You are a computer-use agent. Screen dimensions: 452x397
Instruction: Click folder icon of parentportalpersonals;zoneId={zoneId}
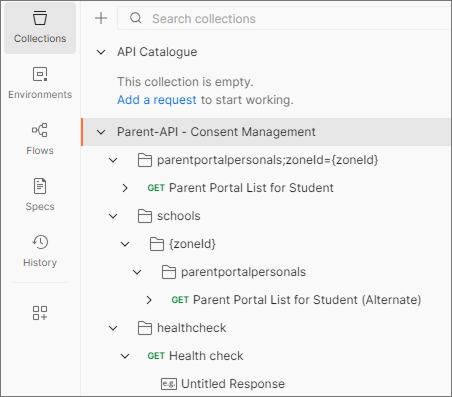point(145,160)
